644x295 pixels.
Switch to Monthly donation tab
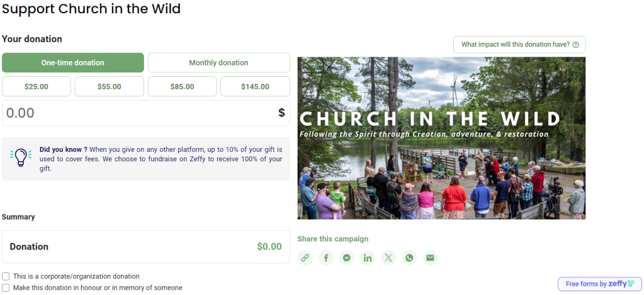(218, 62)
